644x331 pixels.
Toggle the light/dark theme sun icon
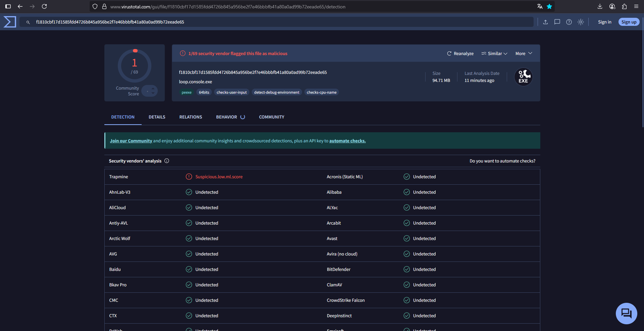(581, 22)
